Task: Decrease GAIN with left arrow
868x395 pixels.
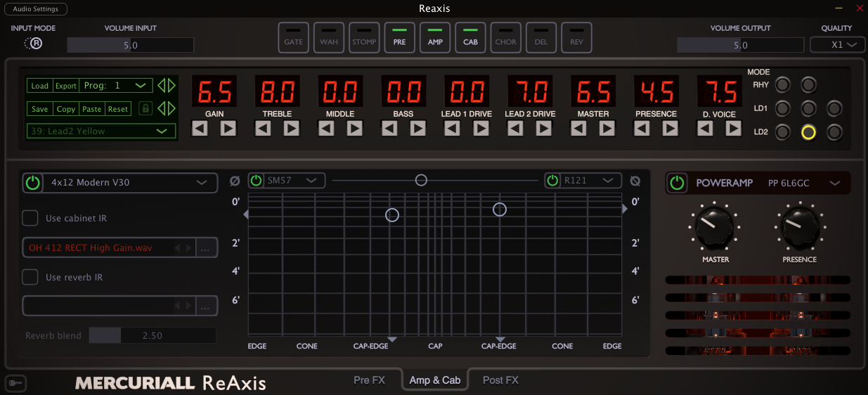Action: tap(200, 129)
